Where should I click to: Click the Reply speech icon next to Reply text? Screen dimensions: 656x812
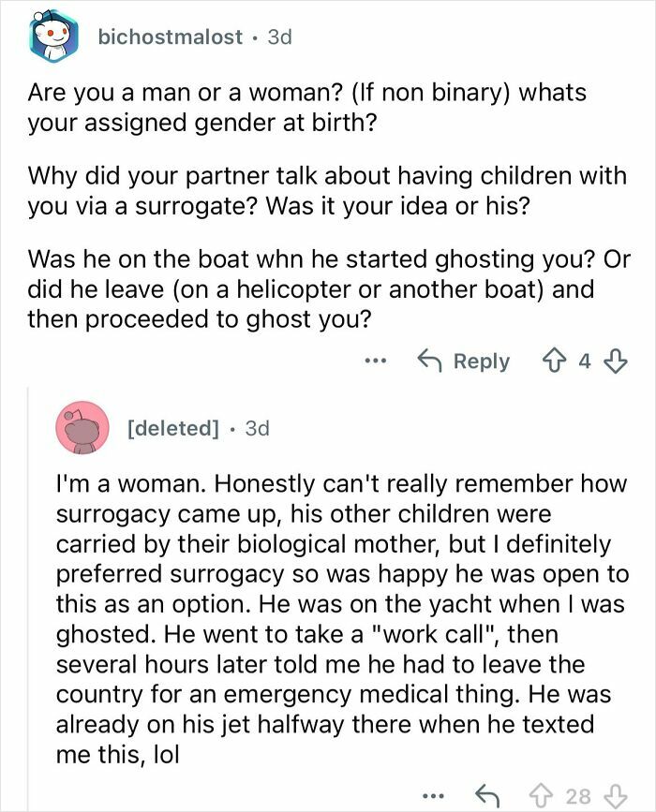pyautogui.click(x=432, y=361)
